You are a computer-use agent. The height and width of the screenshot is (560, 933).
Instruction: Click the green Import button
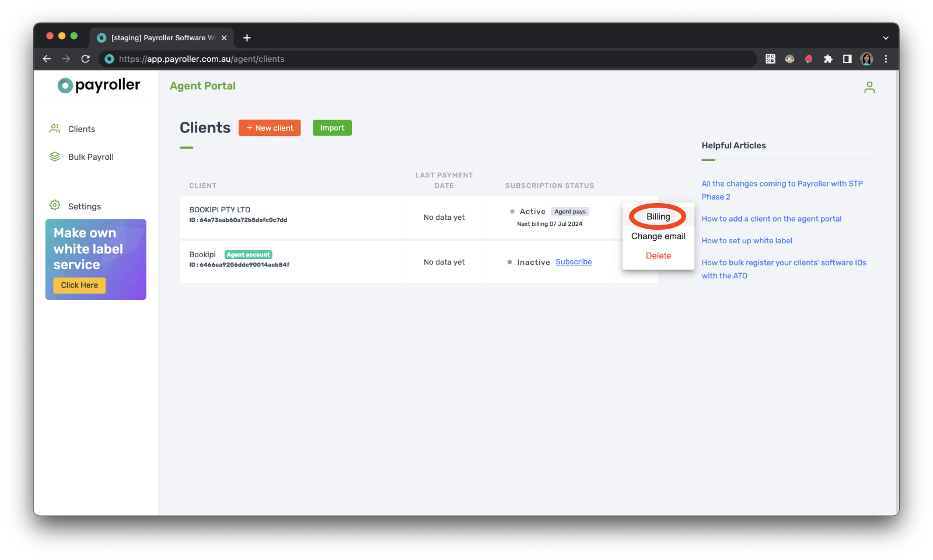(x=332, y=128)
